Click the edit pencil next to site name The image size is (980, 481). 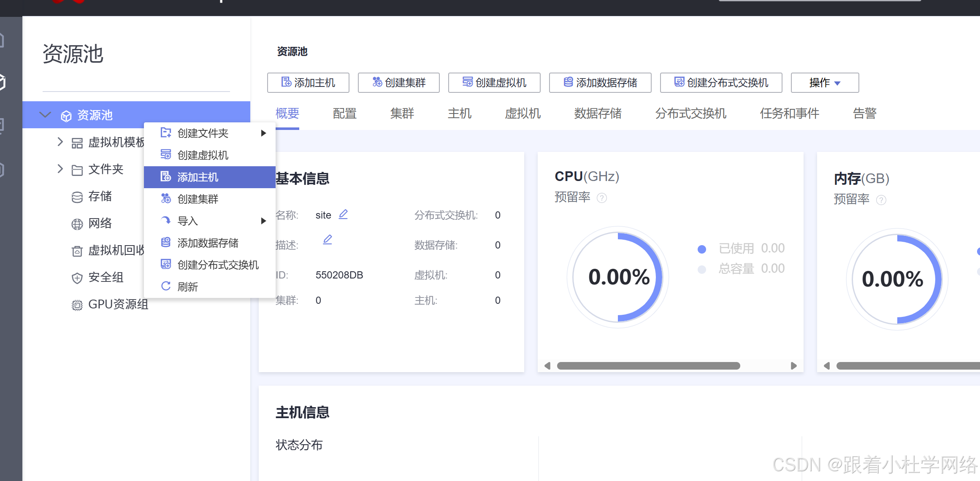343,214
